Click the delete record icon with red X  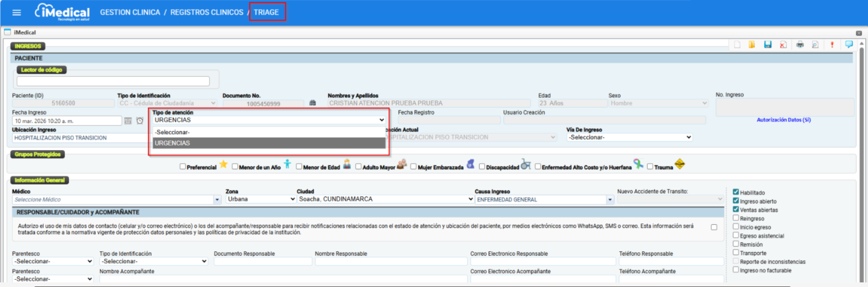point(783,45)
